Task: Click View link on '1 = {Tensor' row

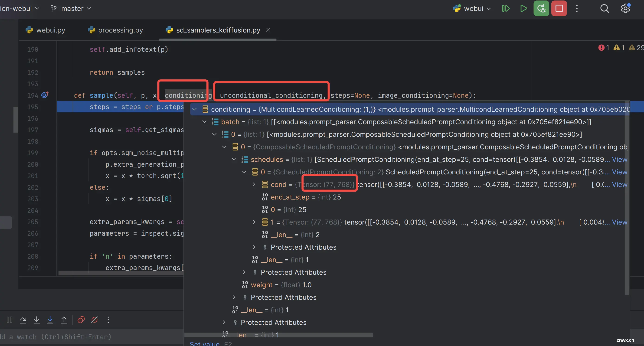Action: [x=620, y=222]
